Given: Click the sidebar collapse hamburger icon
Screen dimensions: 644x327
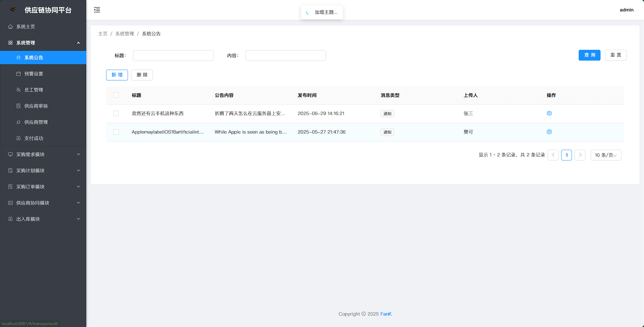Looking at the screenshot, I should pos(97,10).
